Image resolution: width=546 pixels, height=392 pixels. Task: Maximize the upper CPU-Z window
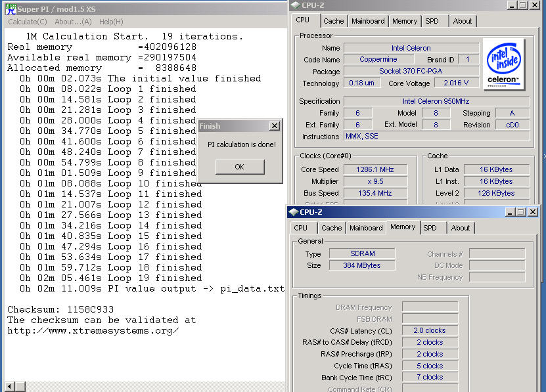523,5
